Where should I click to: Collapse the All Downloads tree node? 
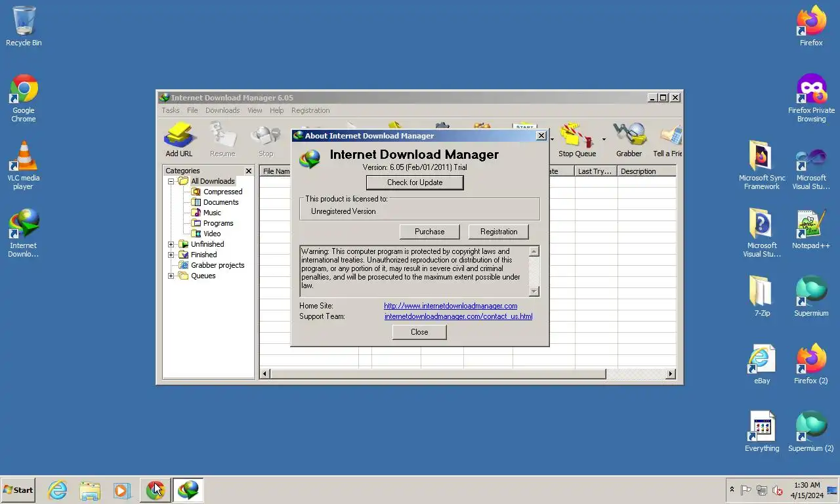[171, 181]
